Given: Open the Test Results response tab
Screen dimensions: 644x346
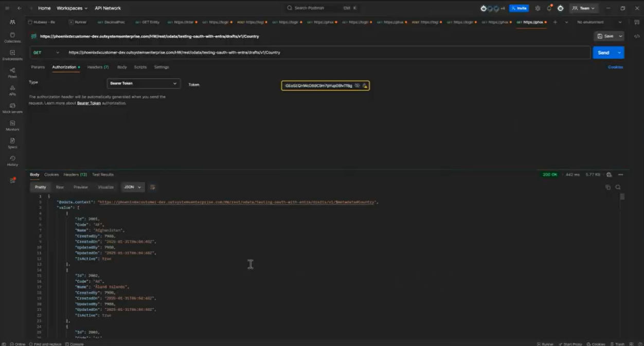Looking at the screenshot, I should point(103,175).
